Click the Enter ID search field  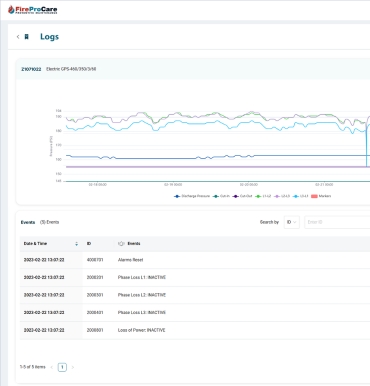coord(337,222)
